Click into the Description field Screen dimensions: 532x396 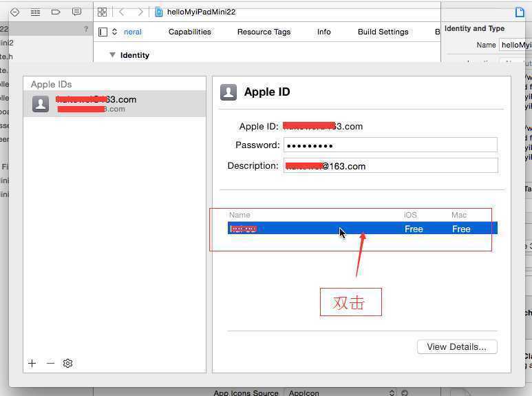pyautogui.click(x=391, y=166)
